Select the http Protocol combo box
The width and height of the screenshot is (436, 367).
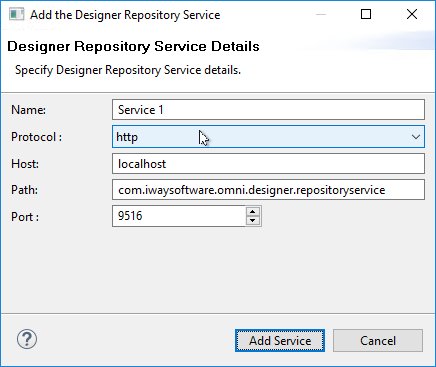coord(268,137)
